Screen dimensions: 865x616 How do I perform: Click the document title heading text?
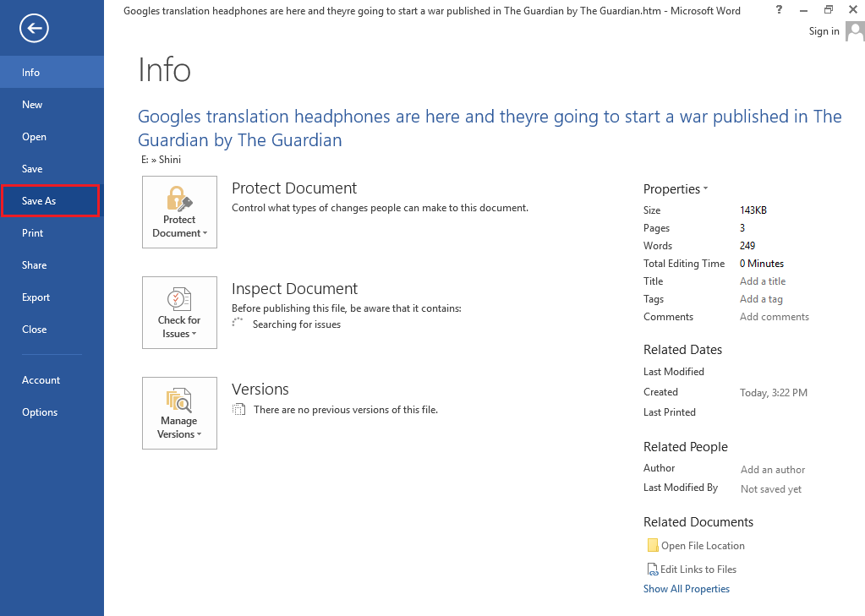490,128
